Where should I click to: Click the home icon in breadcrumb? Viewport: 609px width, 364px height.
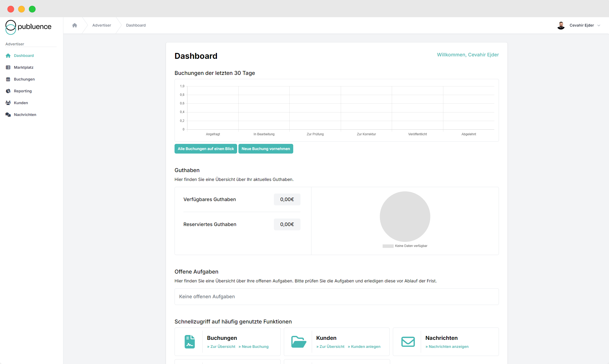pyautogui.click(x=75, y=25)
